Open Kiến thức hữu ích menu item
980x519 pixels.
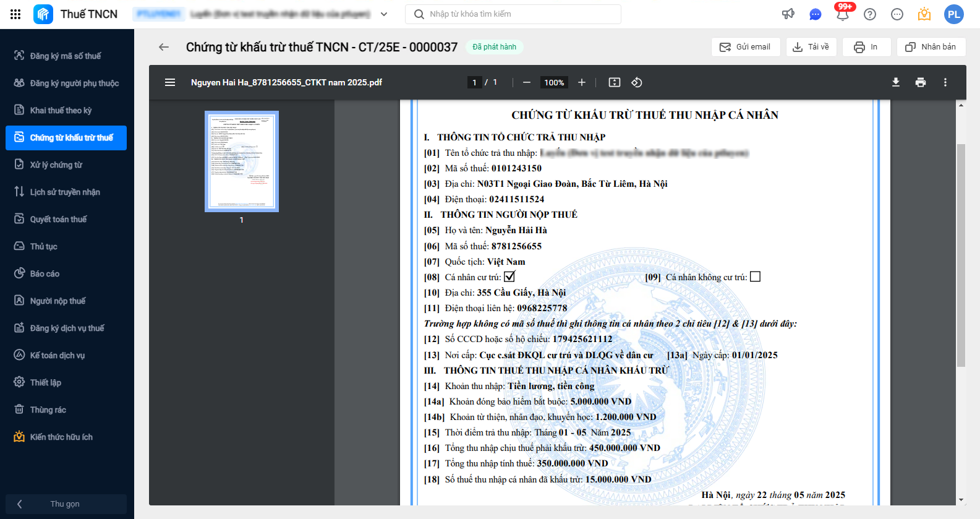pos(66,437)
